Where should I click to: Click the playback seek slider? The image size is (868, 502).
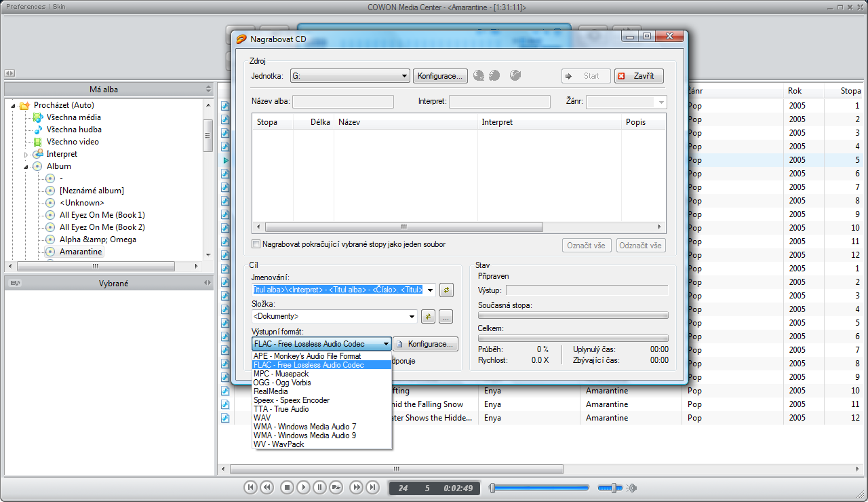click(539, 487)
